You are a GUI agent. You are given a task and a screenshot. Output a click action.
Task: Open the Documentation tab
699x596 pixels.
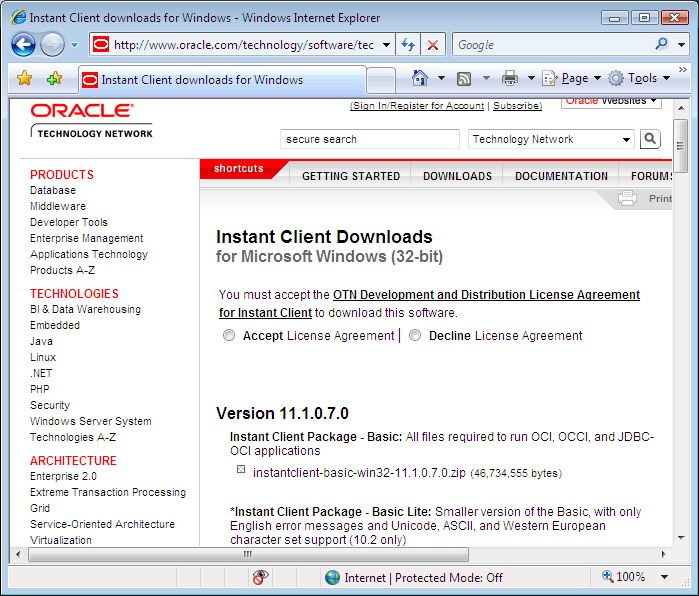561,176
